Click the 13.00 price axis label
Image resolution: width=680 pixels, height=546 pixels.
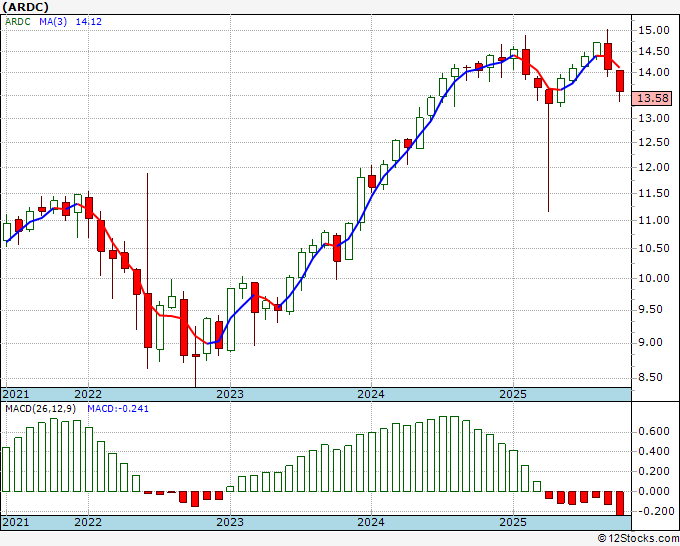click(x=654, y=118)
